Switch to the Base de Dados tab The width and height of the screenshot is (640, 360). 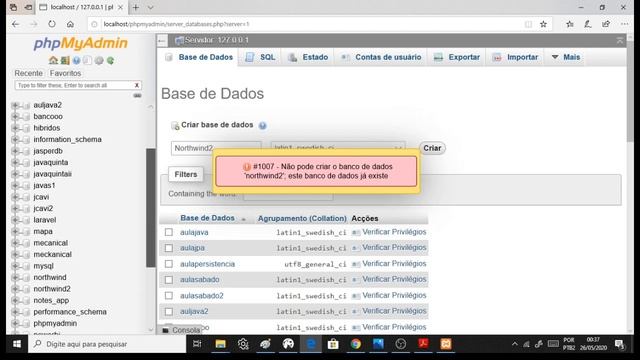pyautogui.click(x=199, y=57)
